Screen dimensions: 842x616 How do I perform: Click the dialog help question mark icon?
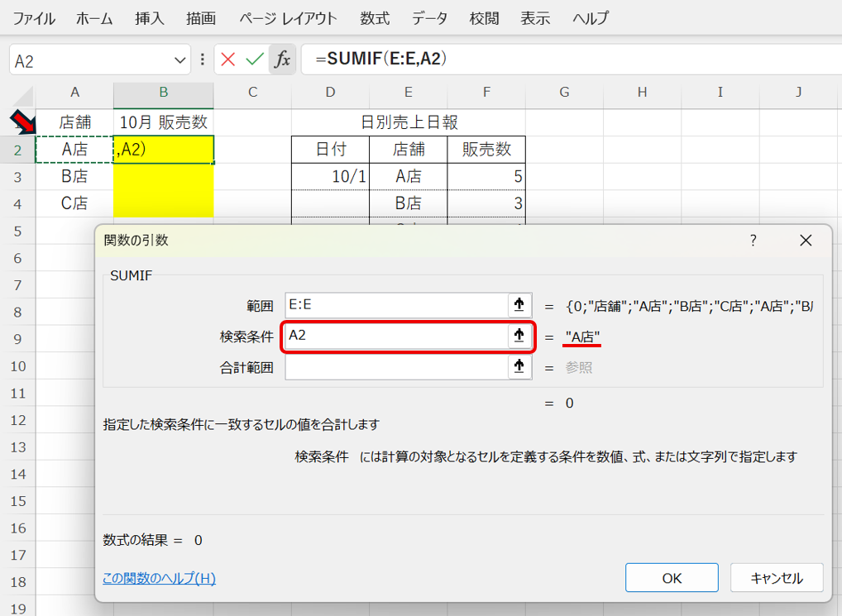[x=753, y=241]
